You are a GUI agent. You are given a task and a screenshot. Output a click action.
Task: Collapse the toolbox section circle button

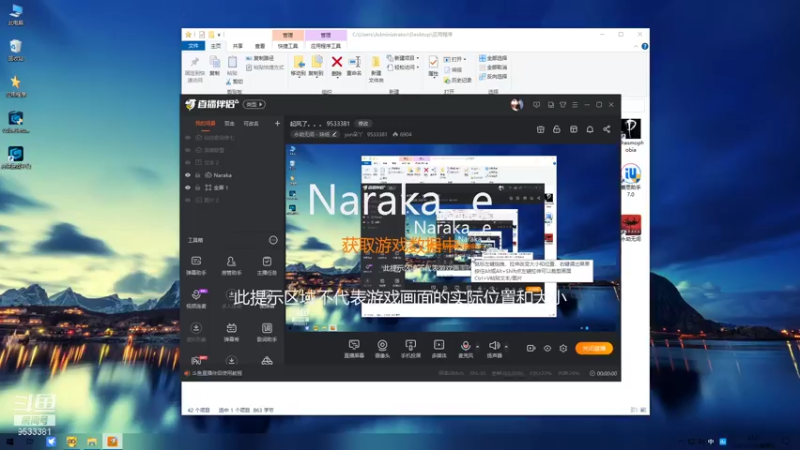[273, 240]
